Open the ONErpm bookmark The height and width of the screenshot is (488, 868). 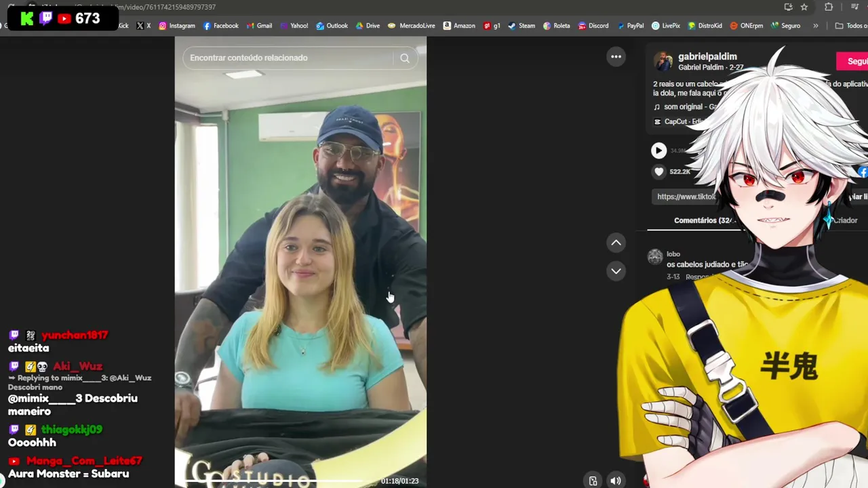pos(747,26)
